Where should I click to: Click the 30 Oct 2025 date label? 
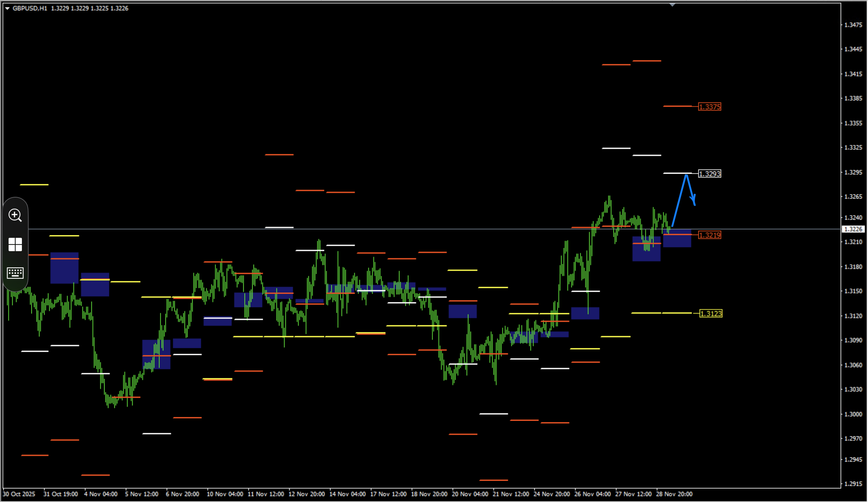(19, 494)
